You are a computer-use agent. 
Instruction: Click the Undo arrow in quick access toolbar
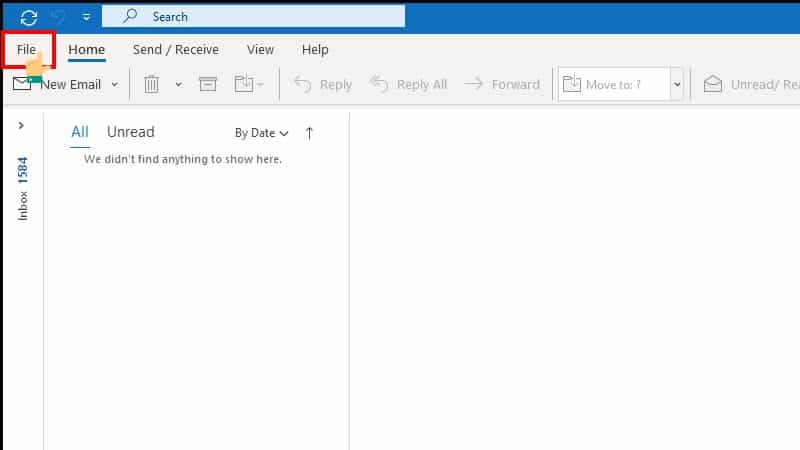(59, 17)
